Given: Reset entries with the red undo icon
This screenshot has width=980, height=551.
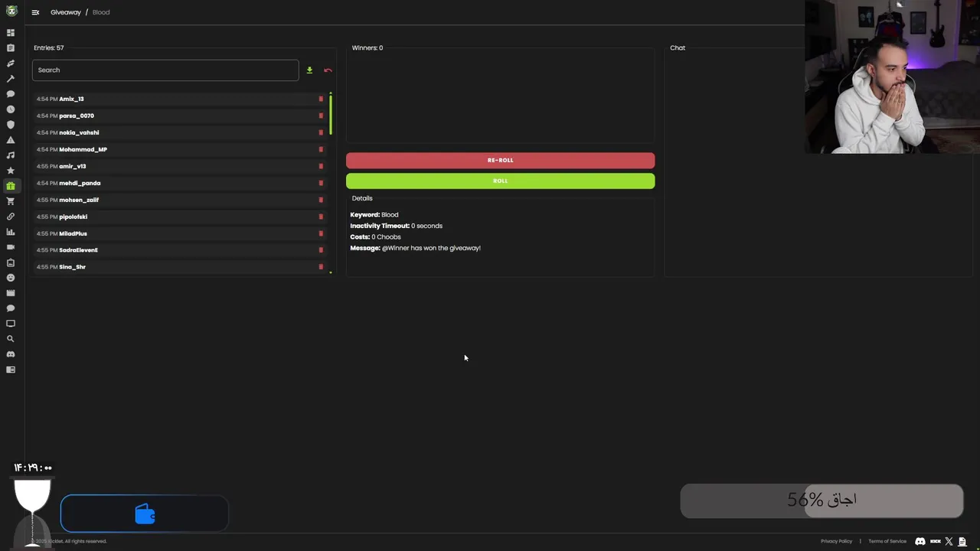Looking at the screenshot, I should click(x=328, y=70).
